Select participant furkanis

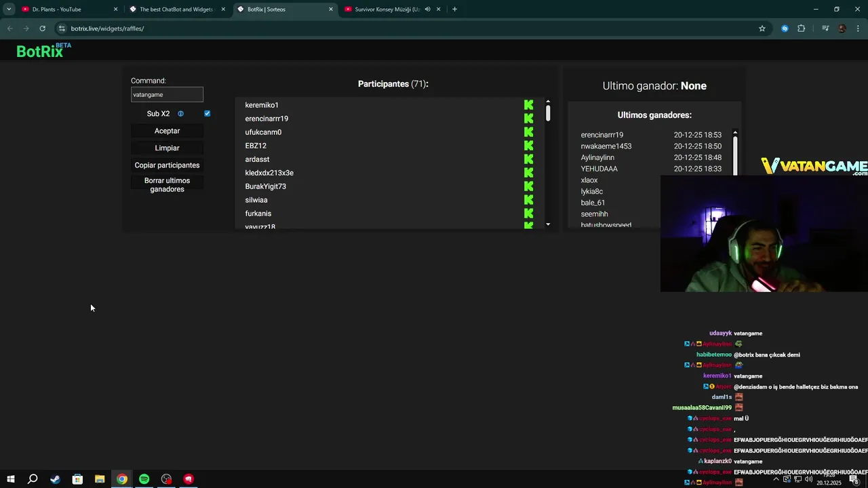[x=258, y=213]
